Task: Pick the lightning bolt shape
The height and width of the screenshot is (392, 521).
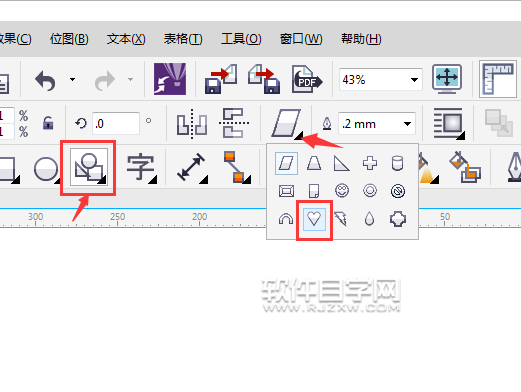Action: 341,219
